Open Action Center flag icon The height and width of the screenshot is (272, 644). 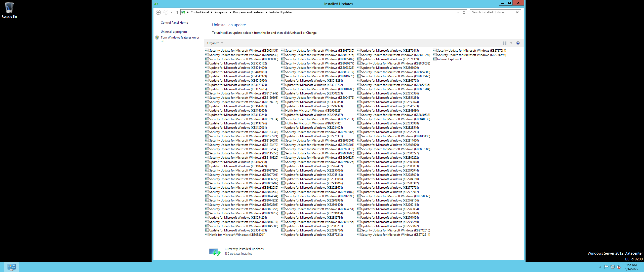[606, 267]
